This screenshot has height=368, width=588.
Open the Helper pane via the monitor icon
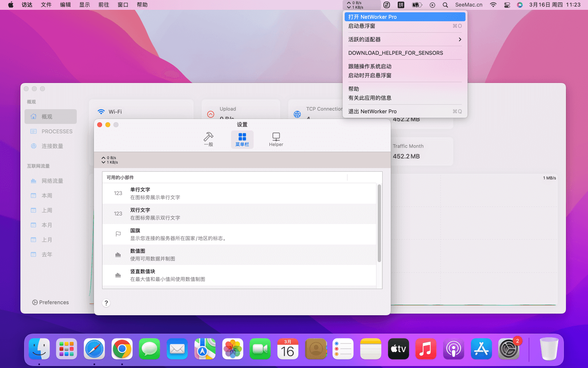pyautogui.click(x=276, y=139)
